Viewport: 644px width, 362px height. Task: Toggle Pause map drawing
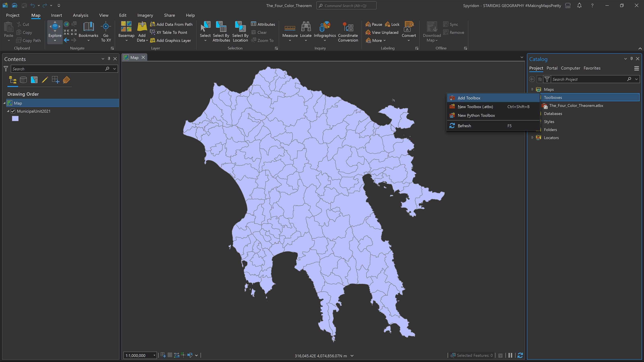point(374,24)
